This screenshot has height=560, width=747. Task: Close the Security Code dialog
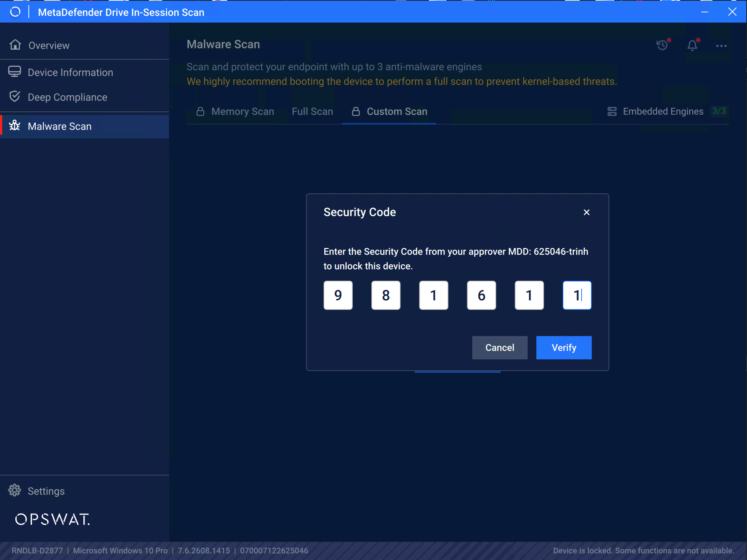coord(586,212)
